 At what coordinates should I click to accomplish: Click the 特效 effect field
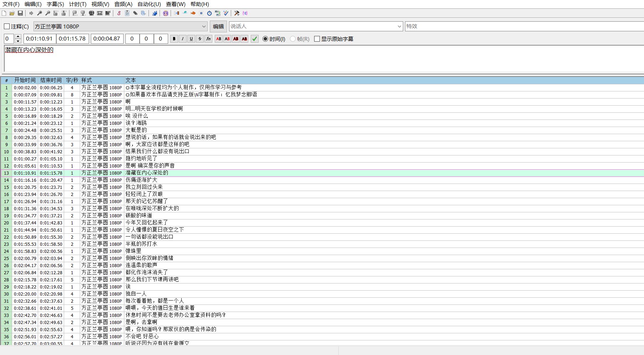pyautogui.click(x=524, y=26)
